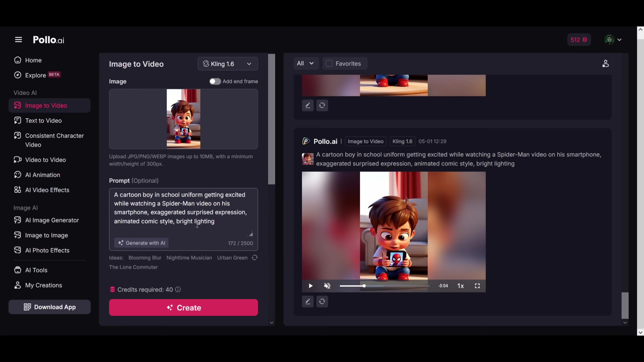
Task: Click the 172 / 2500 character counter
Action: 240,243
